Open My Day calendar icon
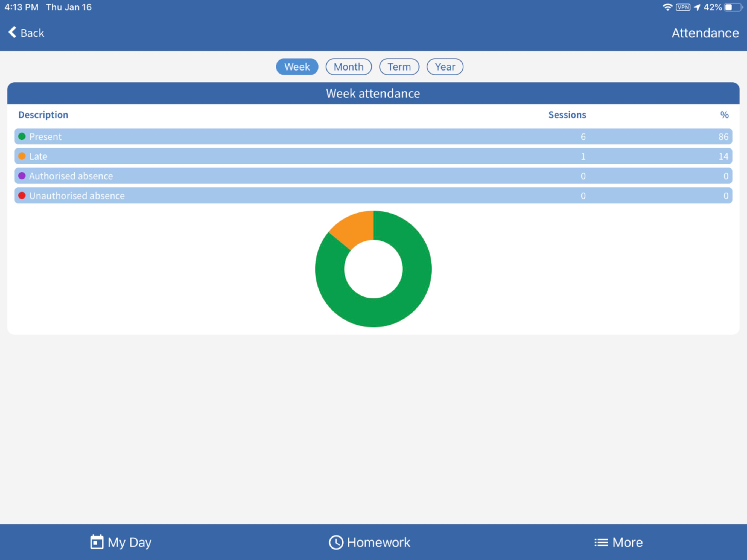 [97, 542]
